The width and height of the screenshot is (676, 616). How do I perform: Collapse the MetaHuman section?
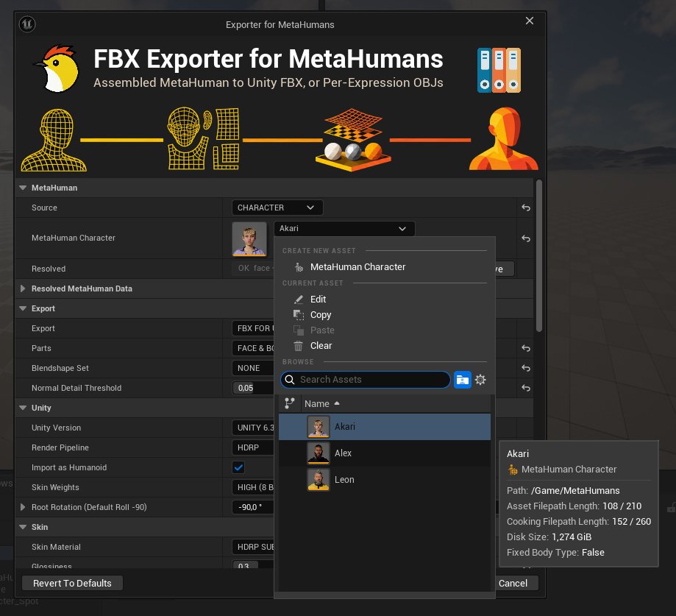(x=23, y=188)
